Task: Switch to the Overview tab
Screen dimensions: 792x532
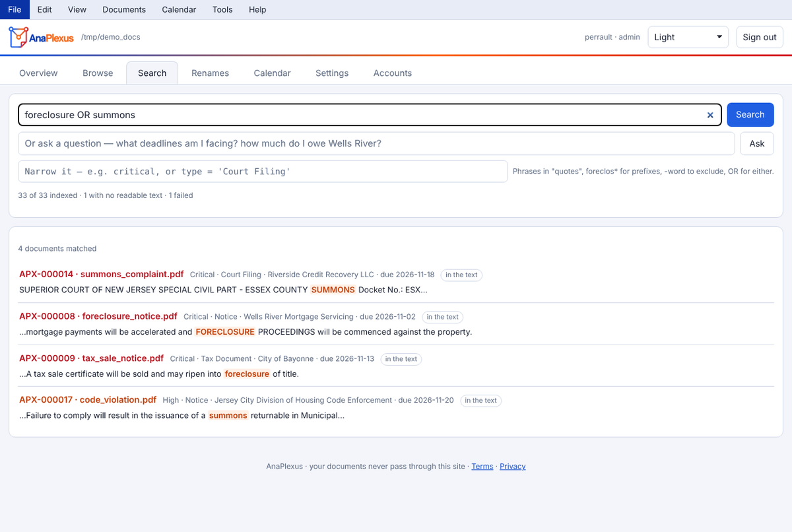Action: 38,73
